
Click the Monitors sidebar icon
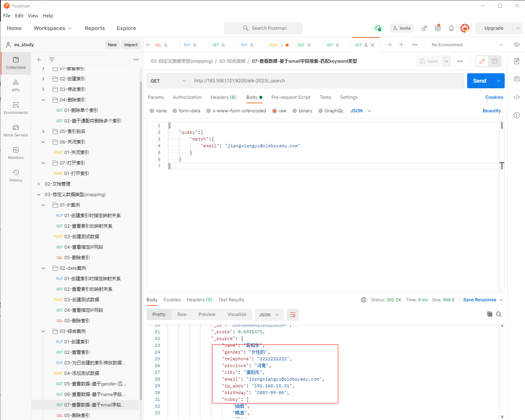tap(16, 153)
